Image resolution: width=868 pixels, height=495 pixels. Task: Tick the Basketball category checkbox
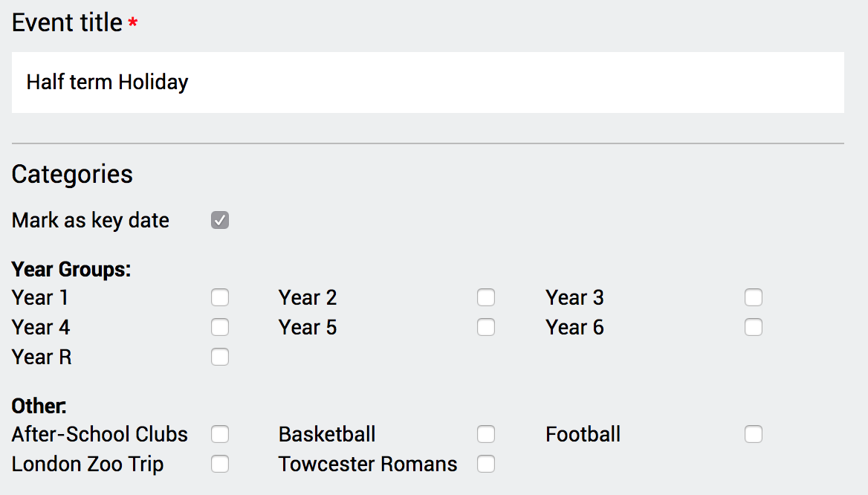click(486, 434)
